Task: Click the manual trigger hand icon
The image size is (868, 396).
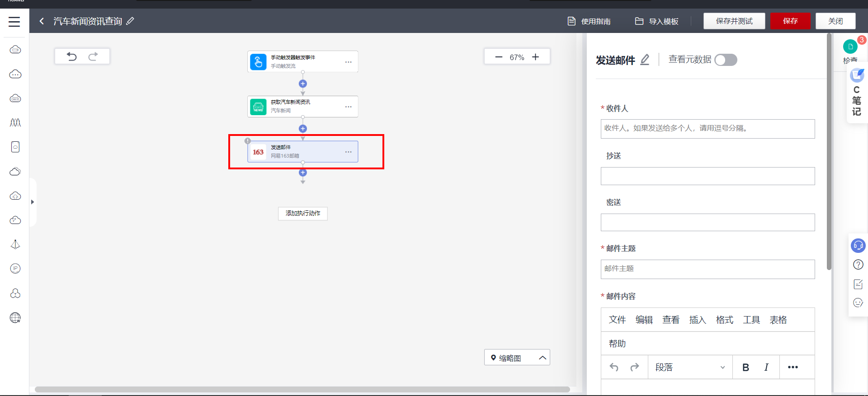Action: coord(258,62)
